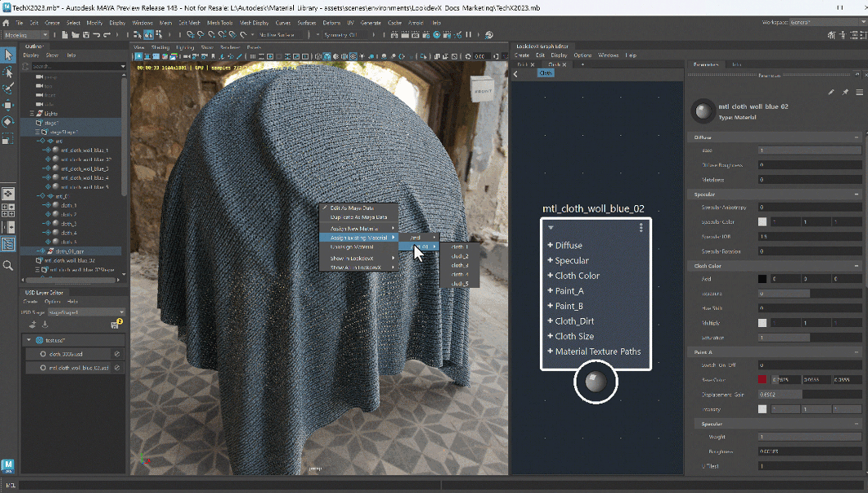Collapse the Specular section in Parameters panel
Screen dimensions: 868x493
click(x=857, y=194)
